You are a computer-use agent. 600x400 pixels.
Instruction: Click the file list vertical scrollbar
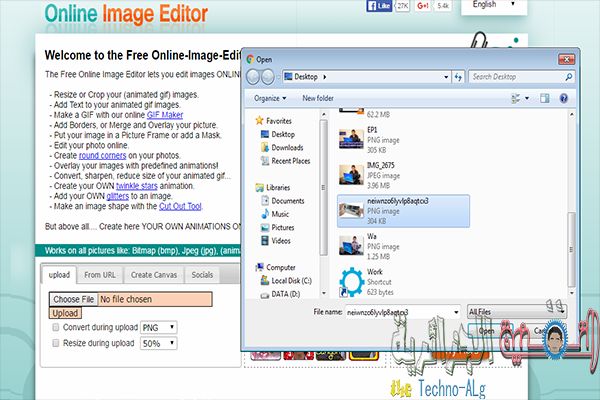[x=571, y=249]
